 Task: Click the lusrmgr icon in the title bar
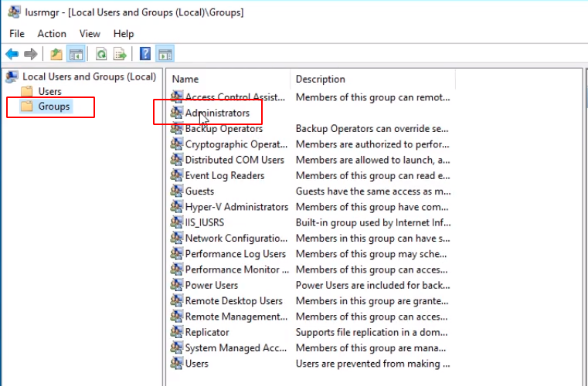[x=14, y=12]
